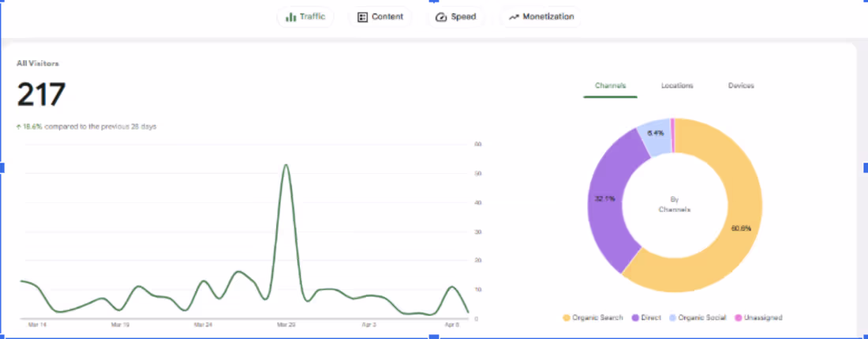Click the By Channels donut center label
868x339 pixels.
pyautogui.click(x=674, y=205)
